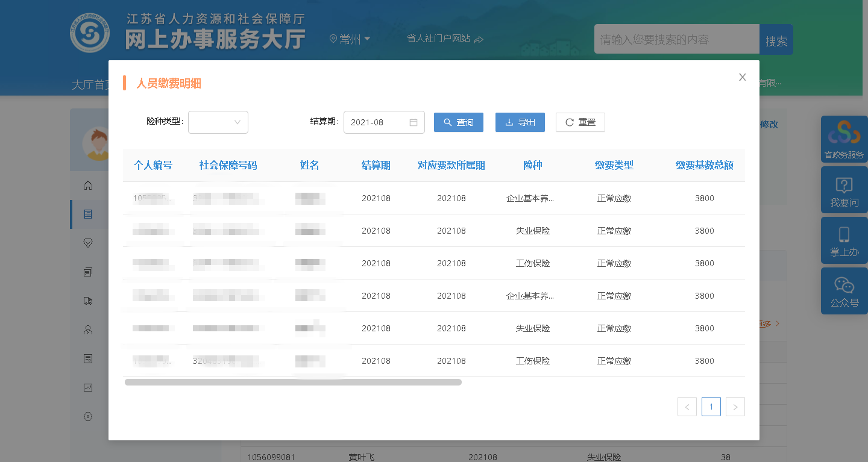Go to next page in pagination
Image resolution: width=868 pixels, height=462 pixels.
735,407
